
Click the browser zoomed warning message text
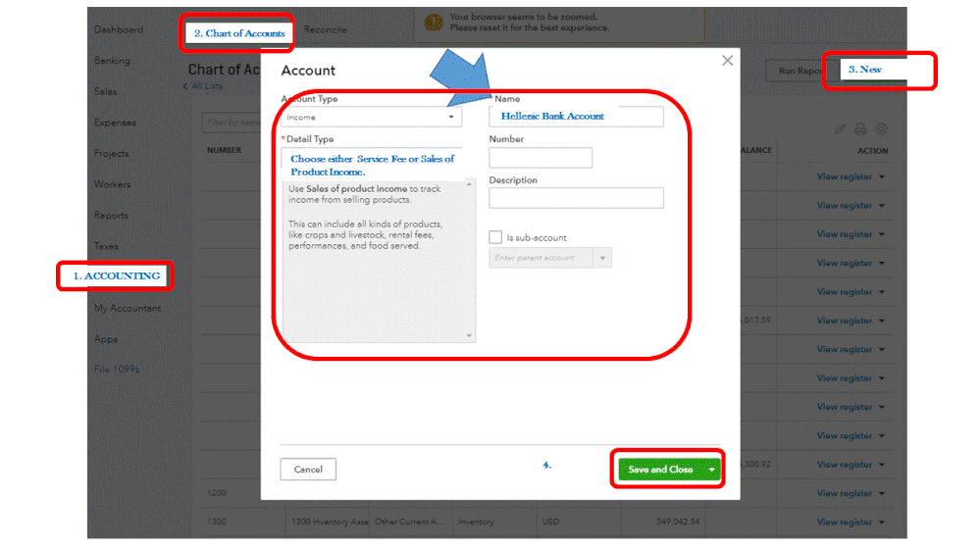pyautogui.click(x=530, y=23)
